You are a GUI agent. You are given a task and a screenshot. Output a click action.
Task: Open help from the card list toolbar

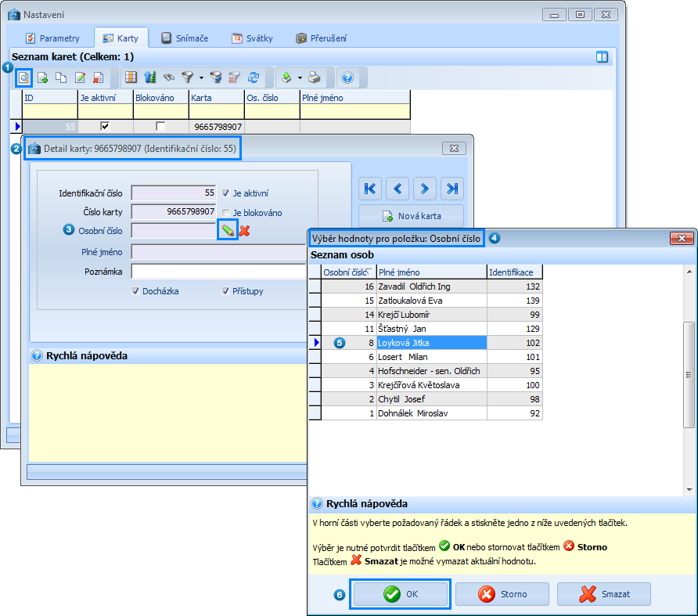point(347,78)
